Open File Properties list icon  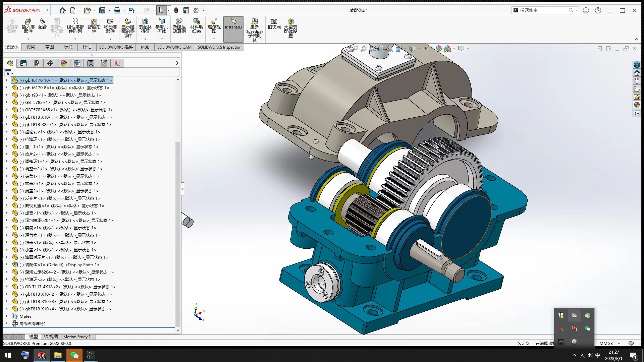[x=186, y=10]
